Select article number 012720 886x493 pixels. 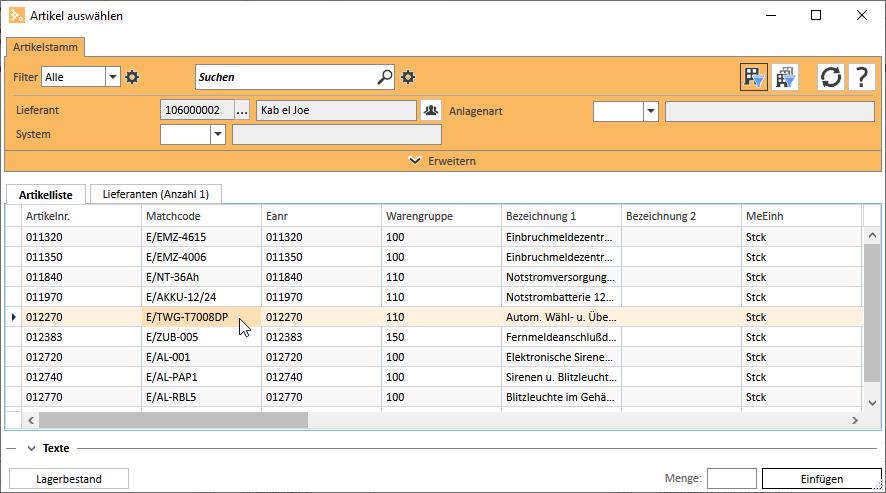point(81,357)
